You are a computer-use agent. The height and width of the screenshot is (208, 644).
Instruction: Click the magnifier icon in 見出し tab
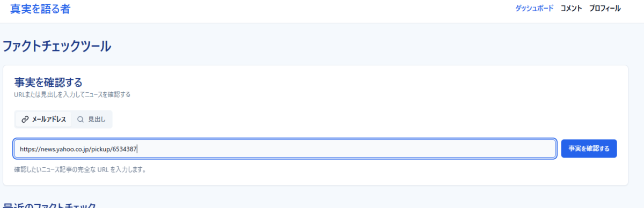tap(80, 120)
